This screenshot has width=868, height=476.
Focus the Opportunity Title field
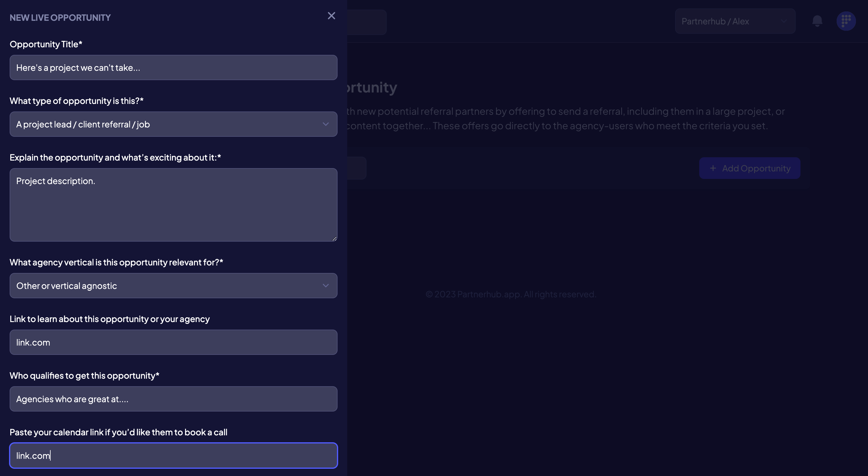174,67
